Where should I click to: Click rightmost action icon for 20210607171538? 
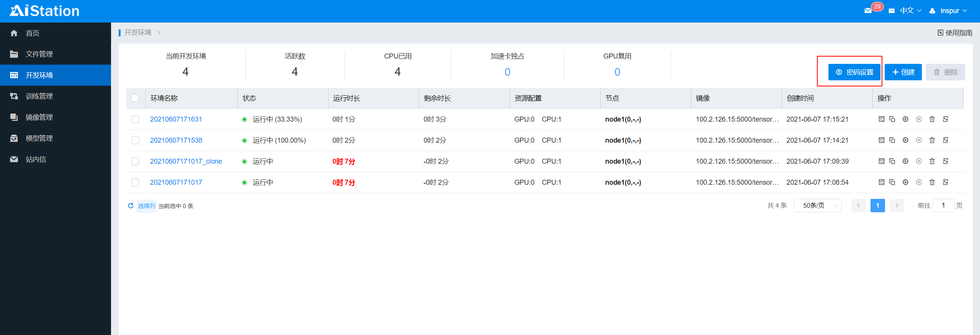coord(946,140)
